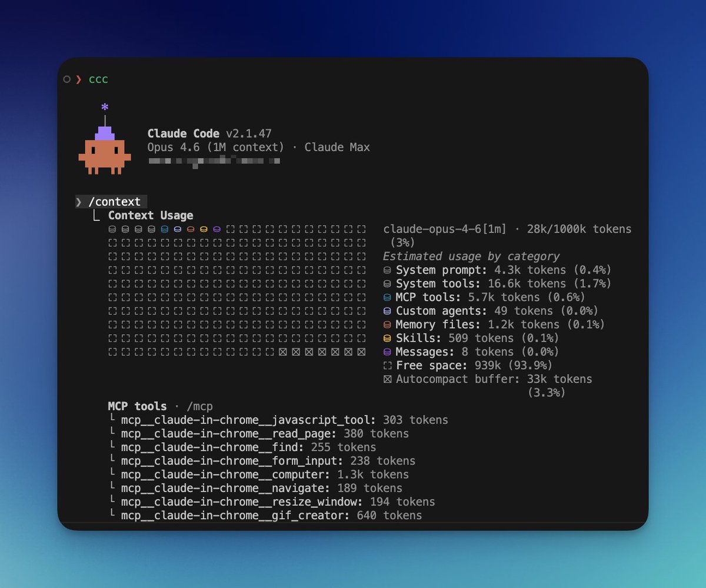The height and width of the screenshot is (588, 706).
Task: Click the prompt chevron before /context
Action: click(79, 202)
